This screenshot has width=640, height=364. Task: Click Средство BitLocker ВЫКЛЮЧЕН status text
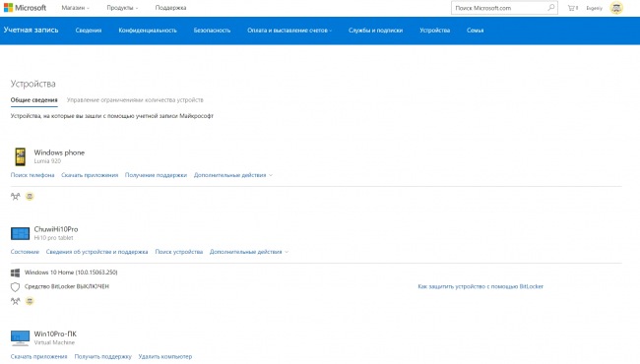pyautogui.click(x=67, y=286)
